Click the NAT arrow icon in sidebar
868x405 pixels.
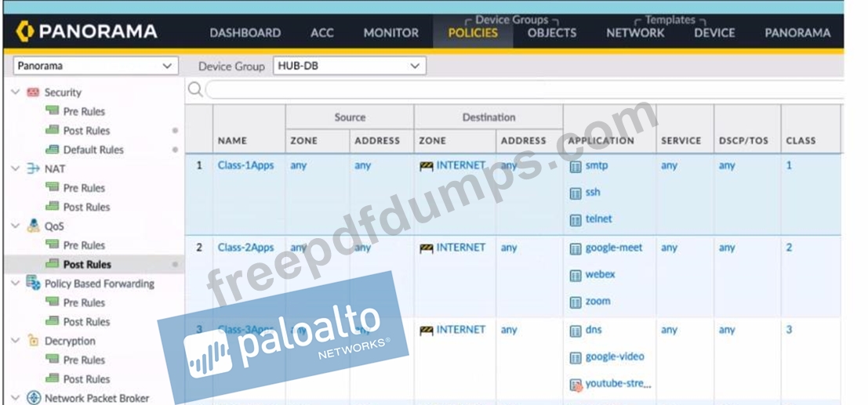[x=33, y=169]
